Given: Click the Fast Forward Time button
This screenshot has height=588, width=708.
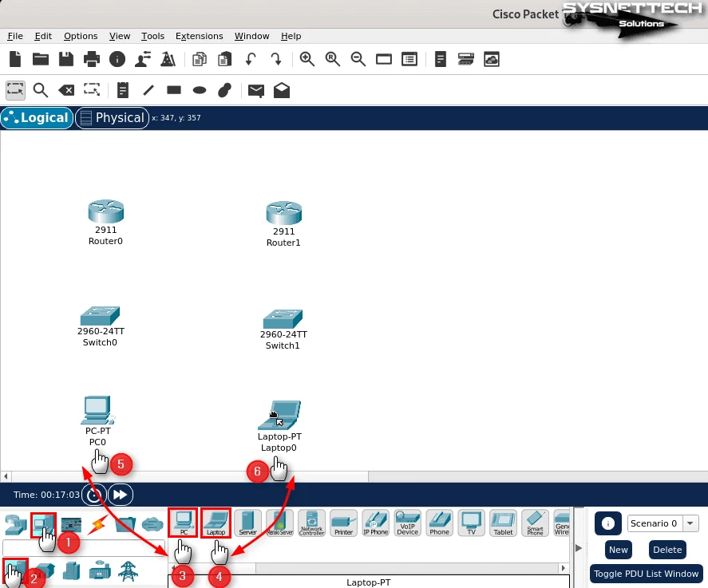Looking at the screenshot, I should pyautogui.click(x=120, y=495).
